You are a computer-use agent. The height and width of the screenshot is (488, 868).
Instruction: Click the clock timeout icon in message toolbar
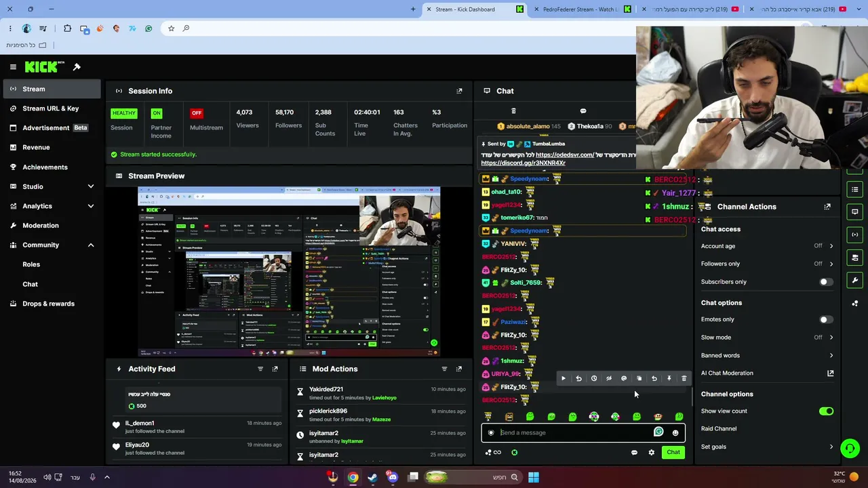594,379
